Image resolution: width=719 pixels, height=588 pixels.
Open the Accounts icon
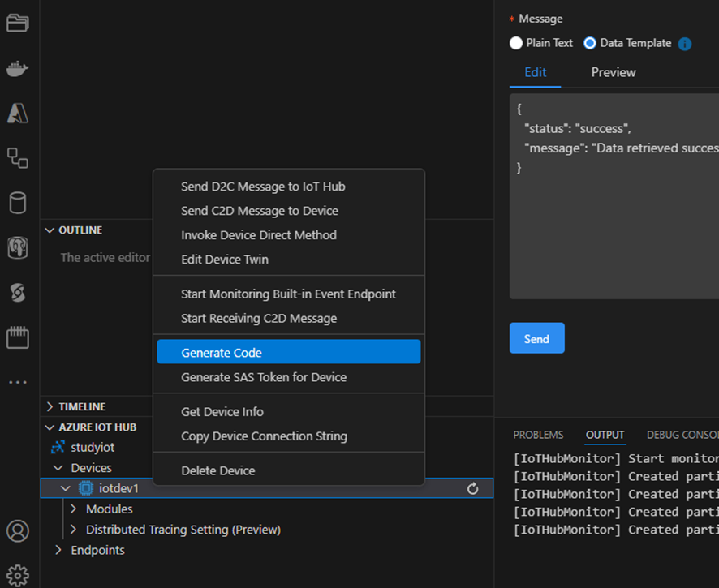tap(17, 531)
